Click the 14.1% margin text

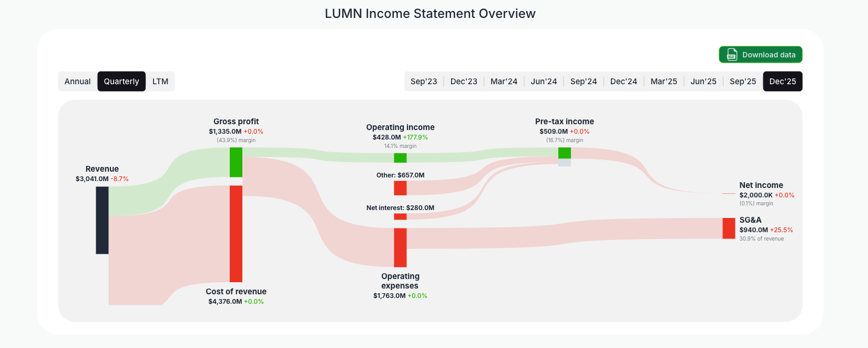coord(400,146)
